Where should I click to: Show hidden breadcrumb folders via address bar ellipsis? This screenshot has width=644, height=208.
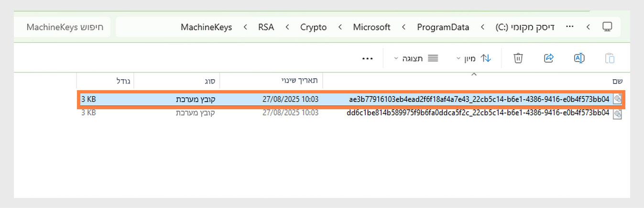[569, 27]
